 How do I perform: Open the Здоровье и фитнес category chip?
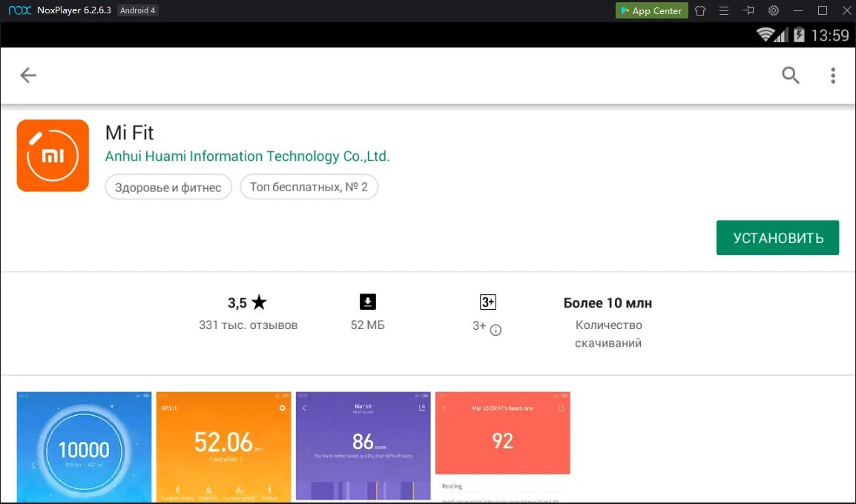[168, 187]
